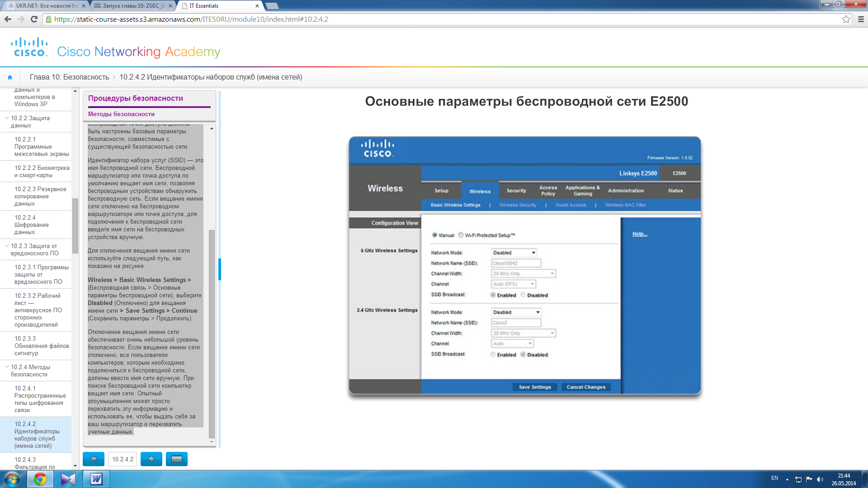Image resolution: width=868 pixels, height=488 pixels.
Task: Collapse section 10.2.2 Защита данных
Action: [7, 118]
